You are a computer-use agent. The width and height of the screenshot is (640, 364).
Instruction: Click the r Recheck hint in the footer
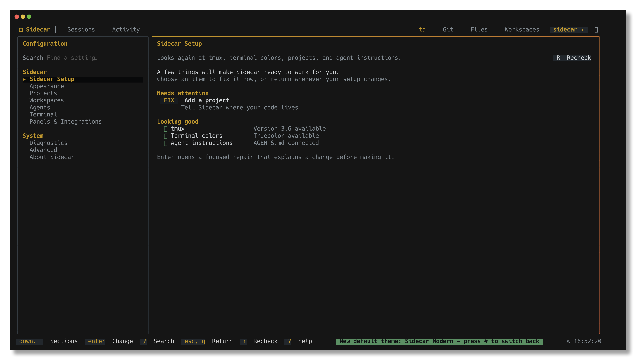tap(259, 341)
